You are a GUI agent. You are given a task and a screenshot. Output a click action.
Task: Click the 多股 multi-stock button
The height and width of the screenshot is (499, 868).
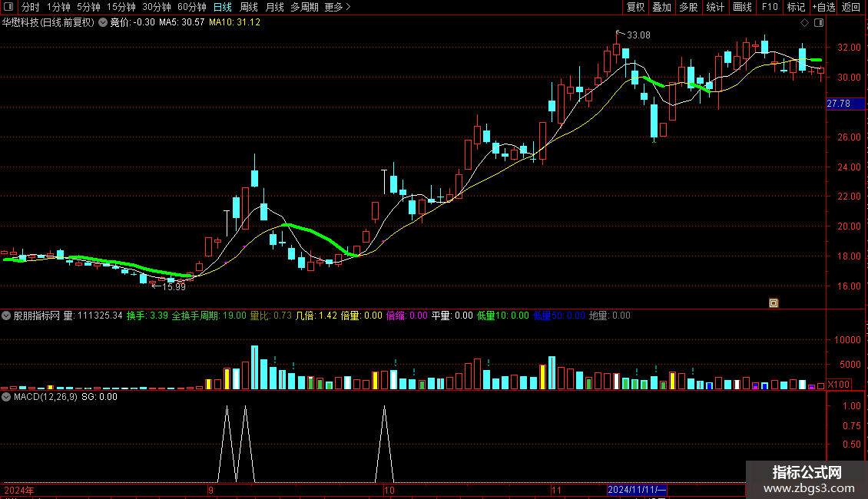[x=688, y=7]
